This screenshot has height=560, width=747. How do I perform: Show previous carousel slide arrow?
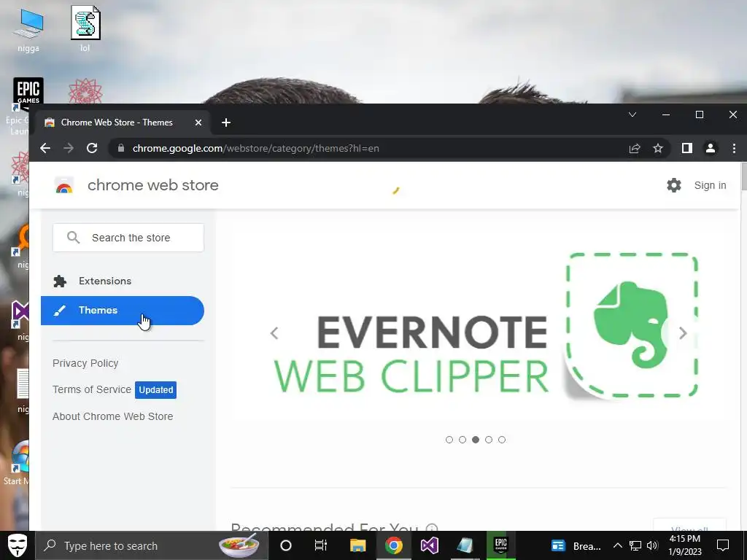coord(274,332)
